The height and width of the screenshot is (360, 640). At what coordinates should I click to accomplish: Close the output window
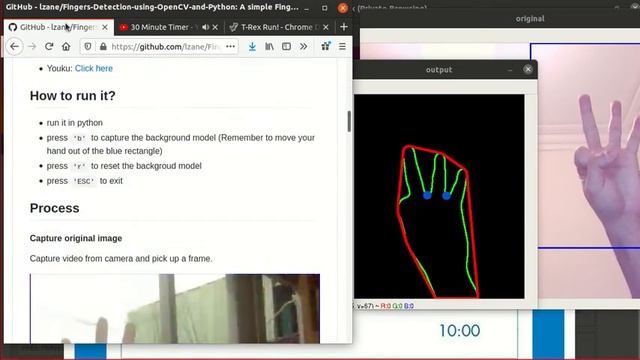point(528,69)
